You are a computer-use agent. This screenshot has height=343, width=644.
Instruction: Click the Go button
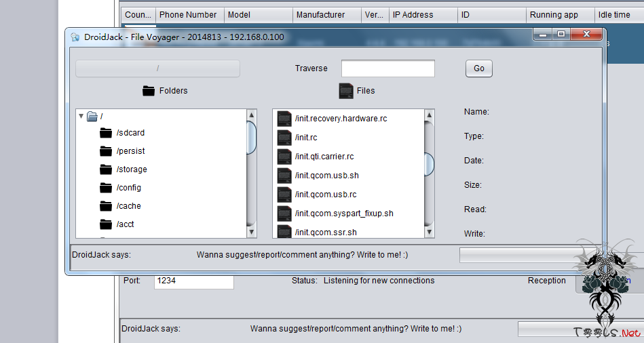pyautogui.click(x=479, y=68)
